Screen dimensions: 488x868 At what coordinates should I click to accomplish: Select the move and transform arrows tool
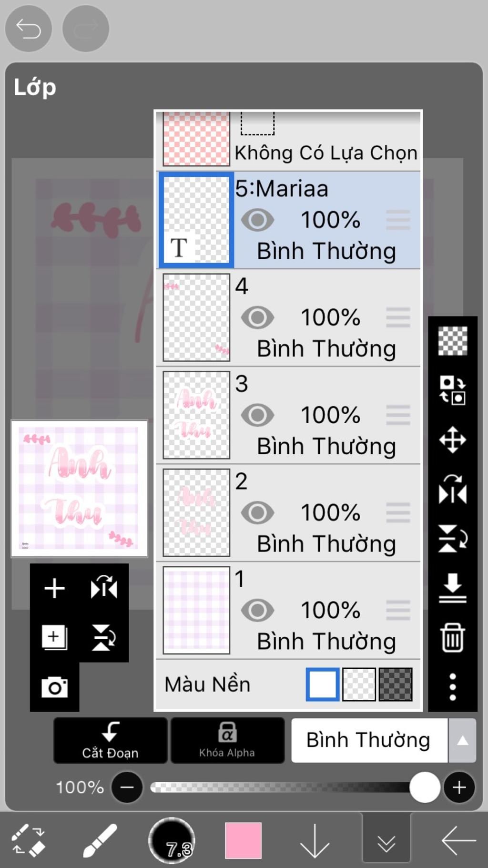click(452, 439)
